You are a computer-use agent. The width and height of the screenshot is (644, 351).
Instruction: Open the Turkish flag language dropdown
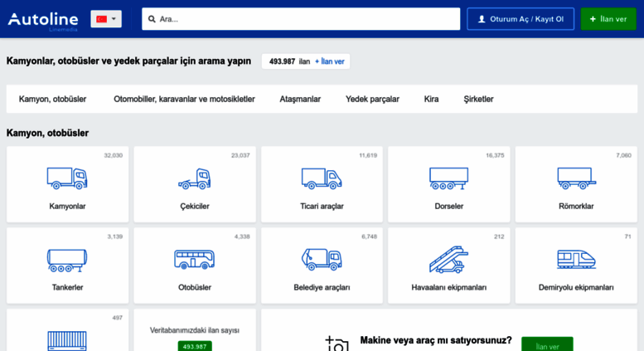click(x=106, y=19)
